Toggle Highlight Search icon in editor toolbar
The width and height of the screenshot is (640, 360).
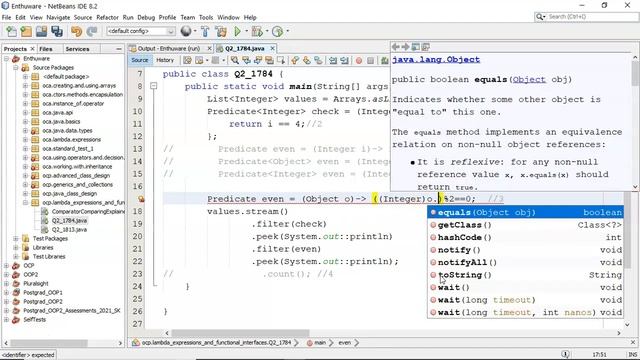pos(269,60)
